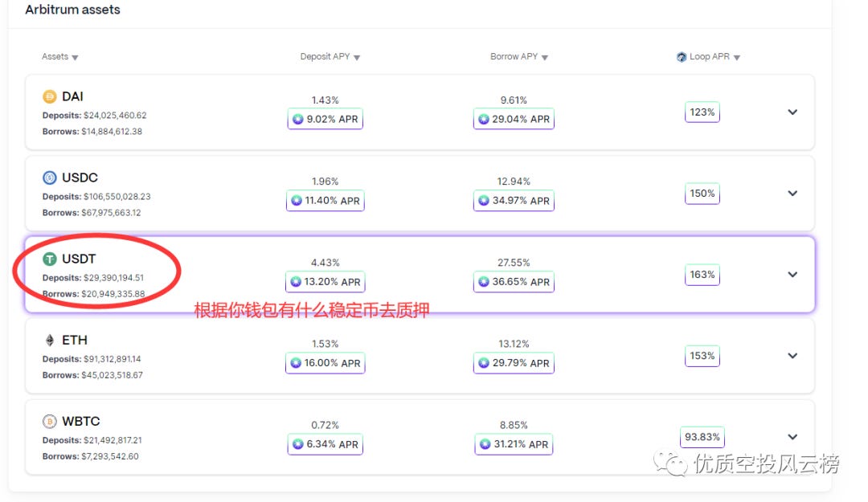Click ETH deposits $91,312,891.14 value
This screenshot has width=868, height=502.
click(x=113, y=359)
